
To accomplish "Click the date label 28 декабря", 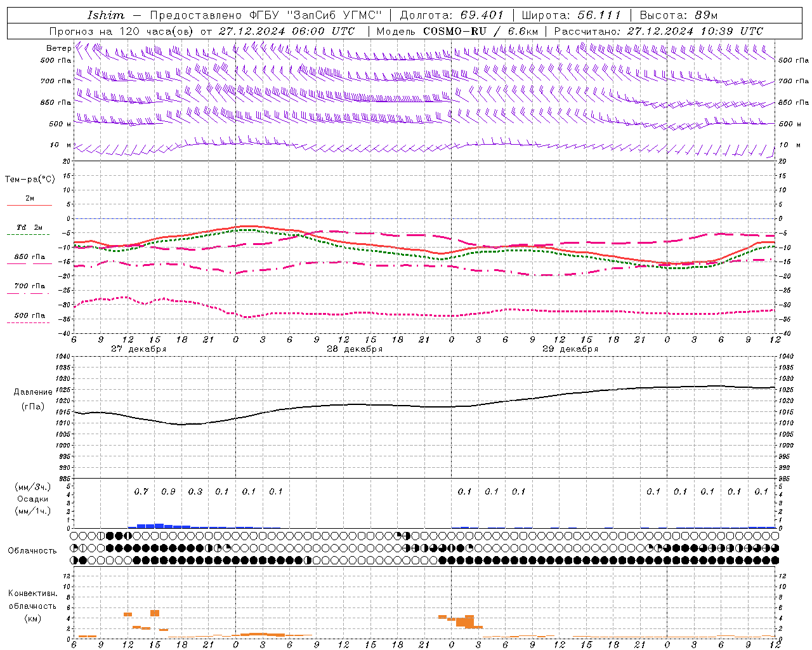I will pos(355,349).
